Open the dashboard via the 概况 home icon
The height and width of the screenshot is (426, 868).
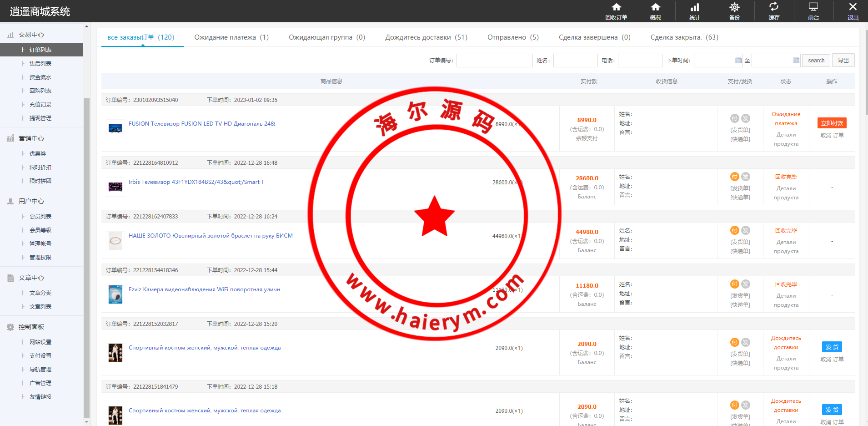pos(655,10)
